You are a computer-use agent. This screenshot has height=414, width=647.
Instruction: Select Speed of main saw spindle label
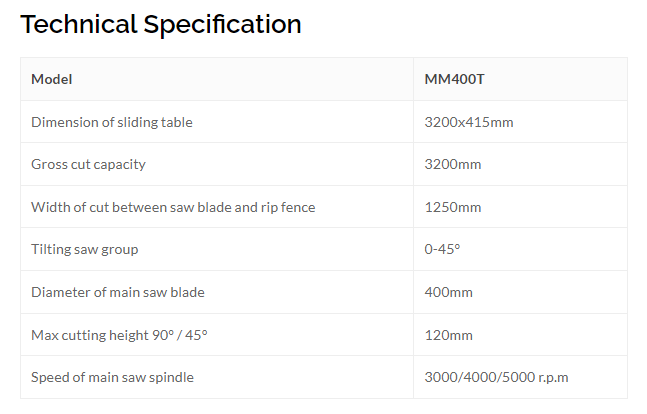[112, 377]
